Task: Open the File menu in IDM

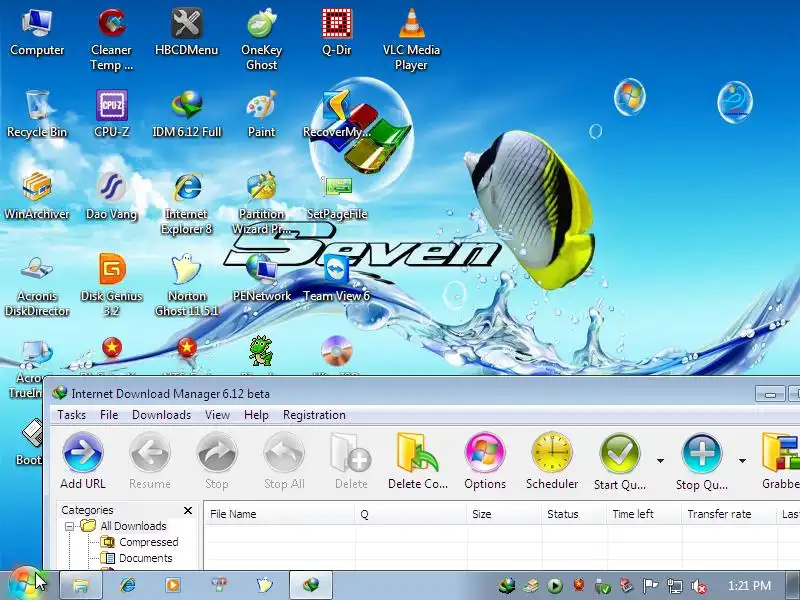Action: [x=109, y=415]
